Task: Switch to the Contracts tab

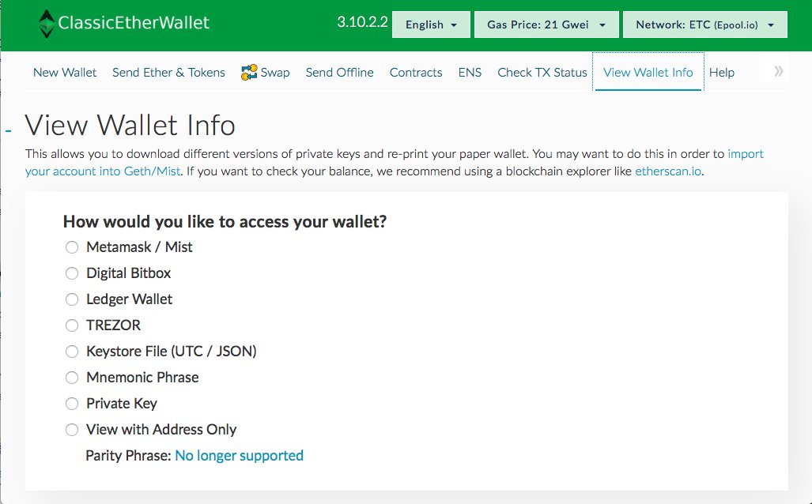Action: coord(416,73)
